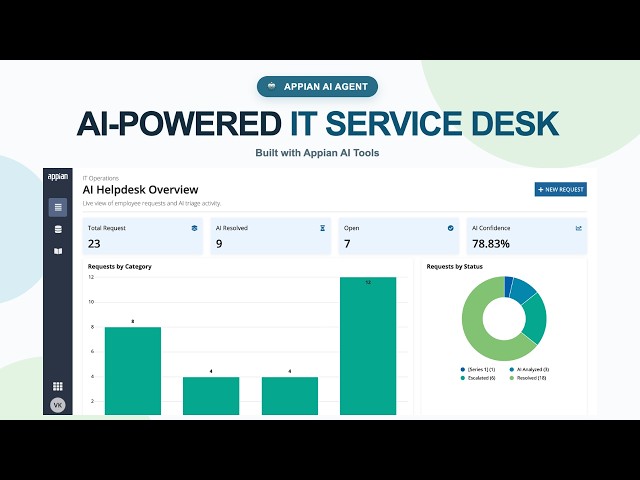Click the medium-blue AI Analyzed donut segment

coord(522,289)
